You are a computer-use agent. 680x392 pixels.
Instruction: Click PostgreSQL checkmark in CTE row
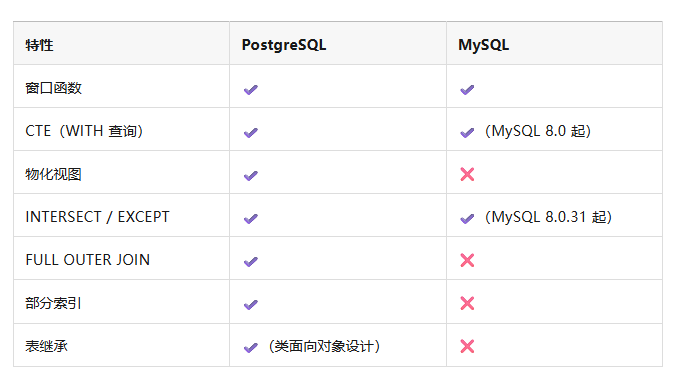[x=251, y=133]
